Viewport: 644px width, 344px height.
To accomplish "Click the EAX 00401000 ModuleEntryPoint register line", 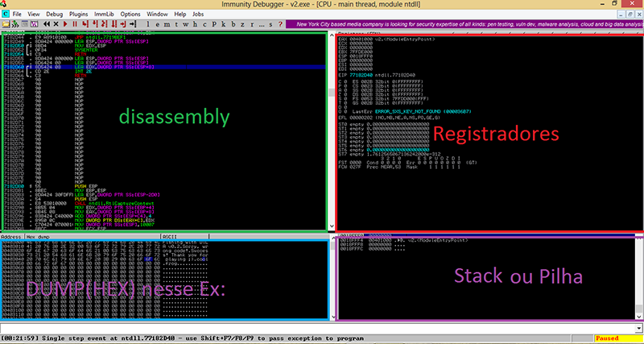I will 386,39.
